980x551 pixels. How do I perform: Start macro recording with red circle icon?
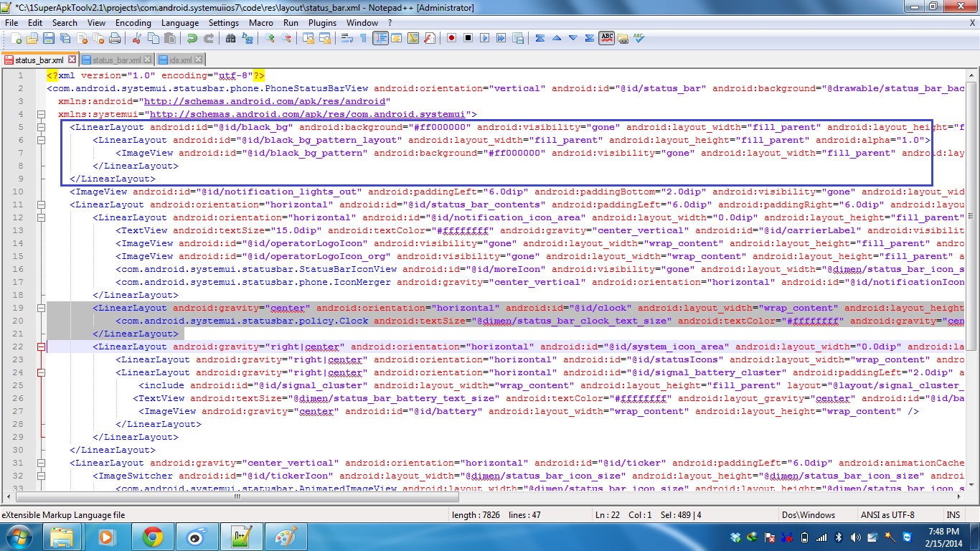pyautogui.click(x=452, y=38)
